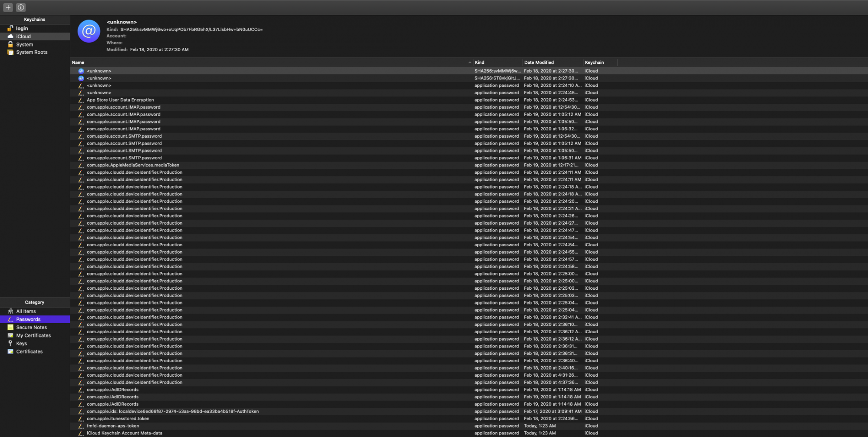Click the System Roots folder icon
The height and width of the screenshot is (437, 868).
(10, 52)
